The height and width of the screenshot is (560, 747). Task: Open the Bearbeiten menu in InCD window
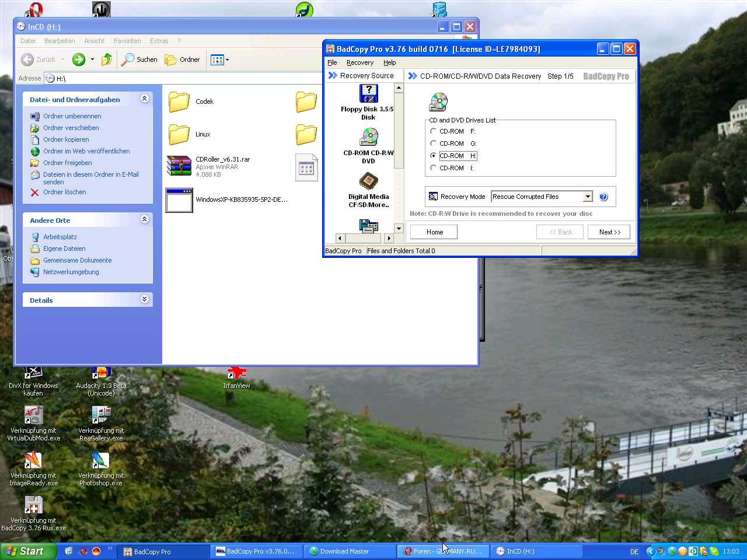click(x=60, y=41)
